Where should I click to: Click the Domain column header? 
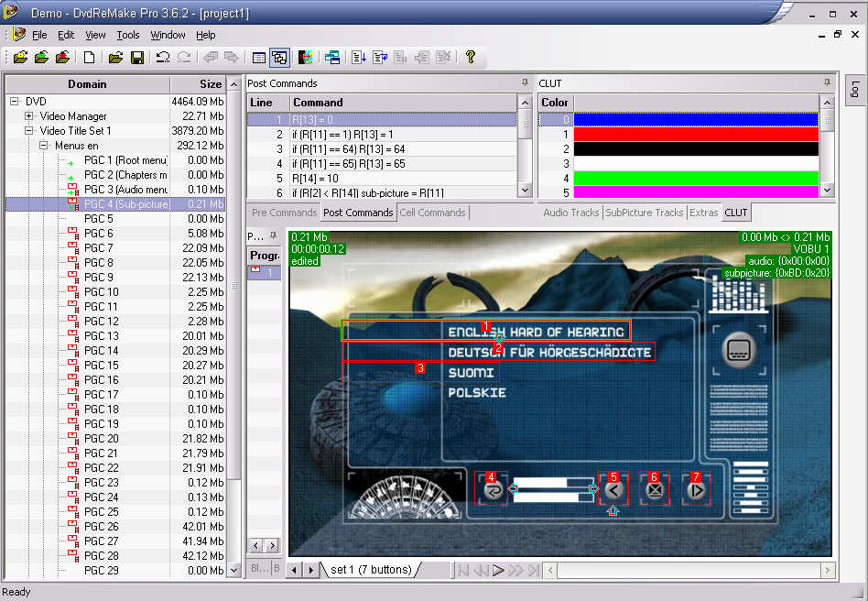[88, 84]
